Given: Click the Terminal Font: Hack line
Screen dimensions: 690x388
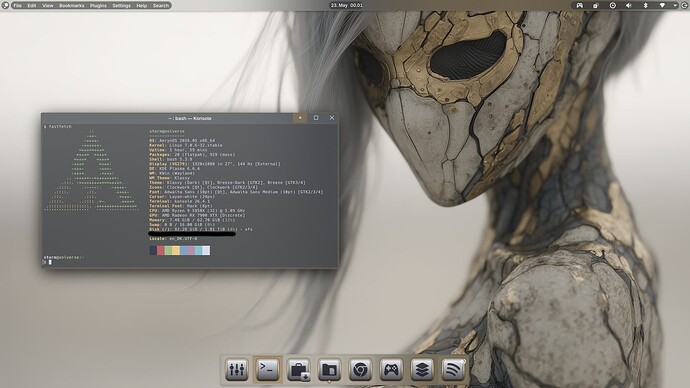Looking at the screenshot, I should coord(181,206).
